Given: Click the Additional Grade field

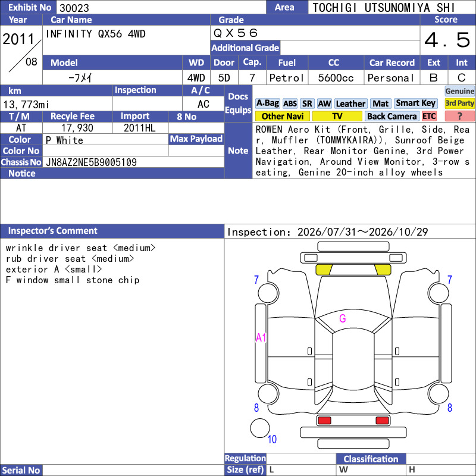Looking at the screenshot, I should pyautogui.click(x=350, y=48).
